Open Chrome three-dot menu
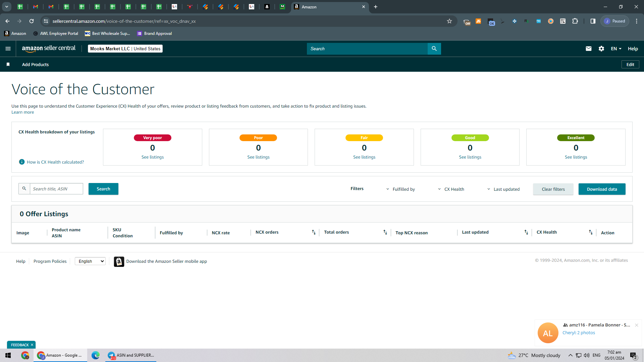644x362 pixels. [x=637, y=21]
